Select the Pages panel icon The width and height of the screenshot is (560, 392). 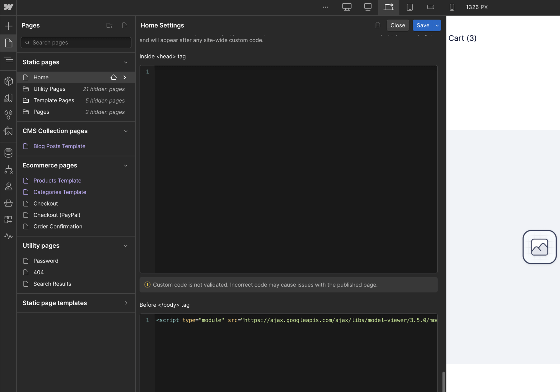8,43
